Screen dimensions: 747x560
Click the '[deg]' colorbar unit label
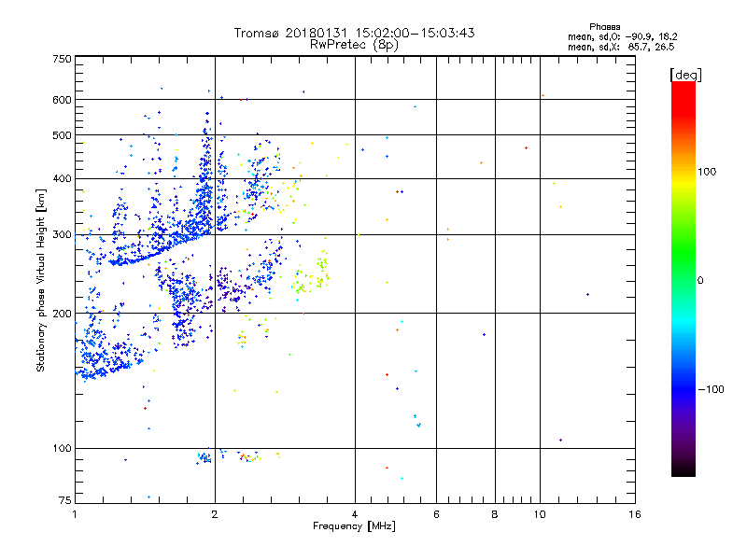click(x=685, y=75)
